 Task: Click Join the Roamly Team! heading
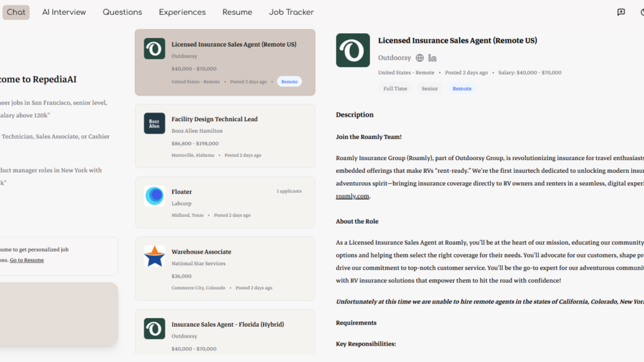369,137
